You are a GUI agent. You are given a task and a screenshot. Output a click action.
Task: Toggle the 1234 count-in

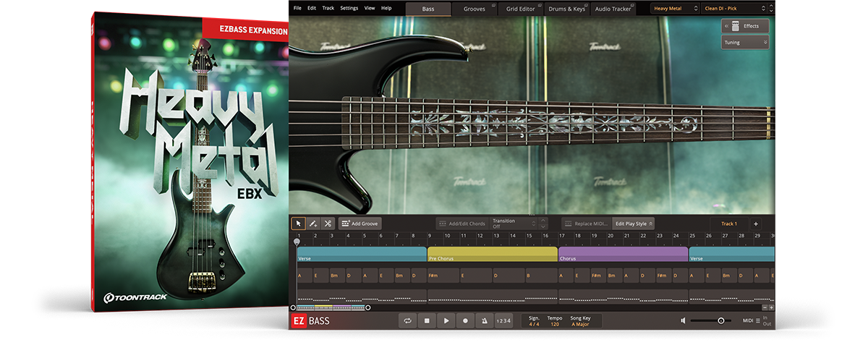click(x=503, y=320)
